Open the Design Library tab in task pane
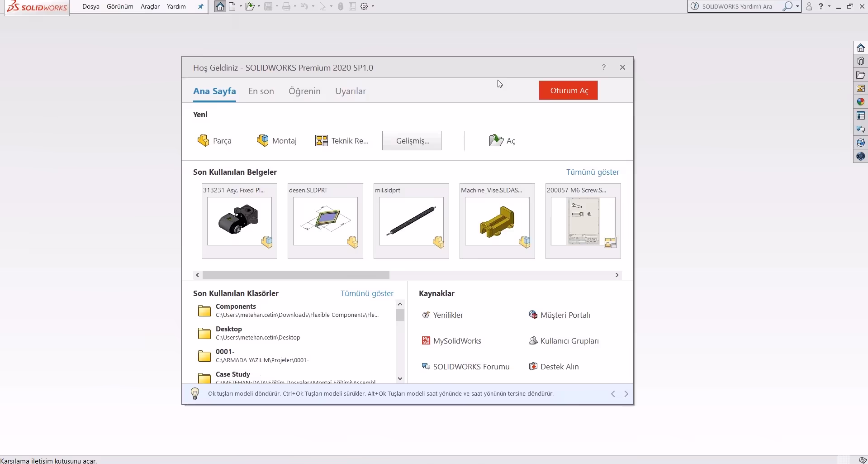 click(860, 61)
